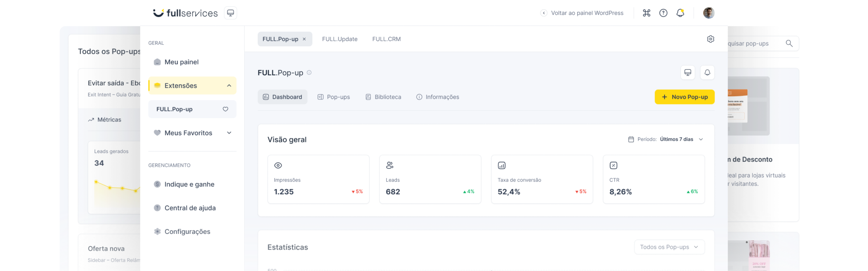This screenshot has height=271, width=868.
Task: Expand Meus Favoritos in sidebar
Action: pos(229,133)
